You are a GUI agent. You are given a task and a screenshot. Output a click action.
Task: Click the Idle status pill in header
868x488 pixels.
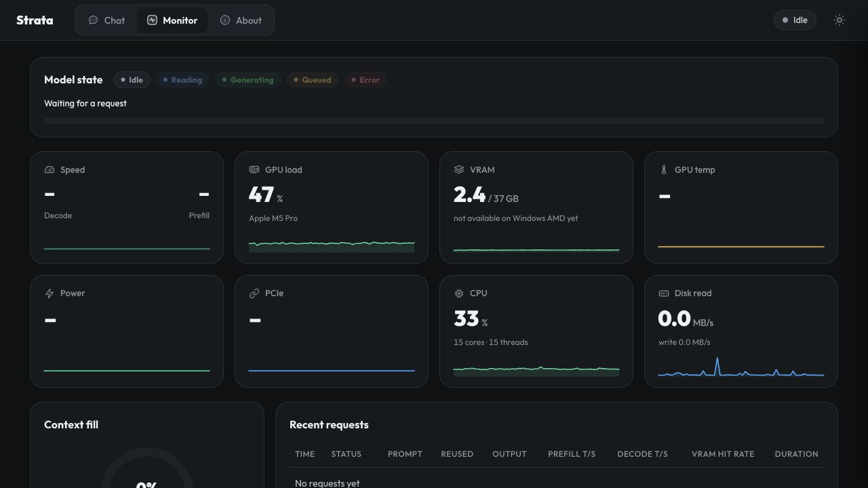795,20
